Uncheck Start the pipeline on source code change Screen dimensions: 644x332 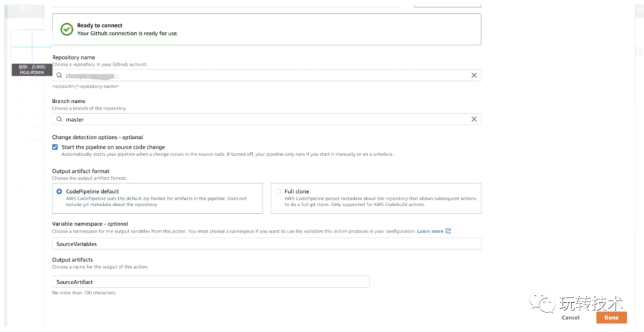pyautogui.click(x=55, y=147)
